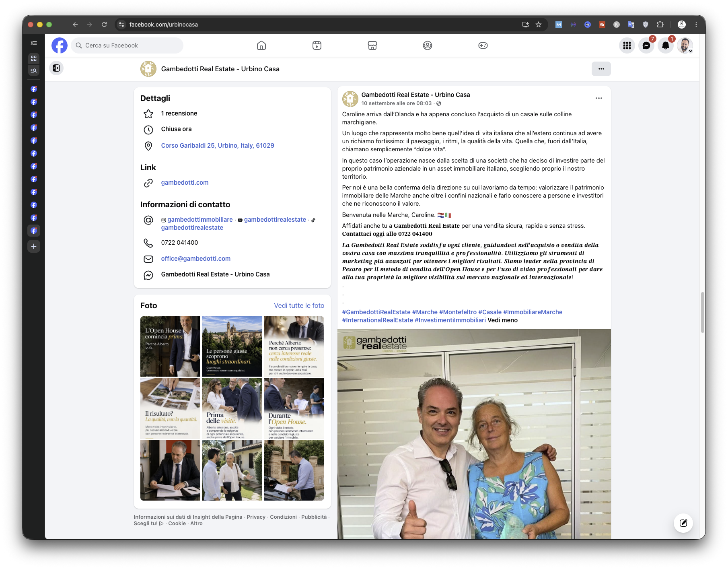Image resolution: width=728 pixels, height=569 pixels.
Task: Open the post options three-dot menu
Action: 599,98
